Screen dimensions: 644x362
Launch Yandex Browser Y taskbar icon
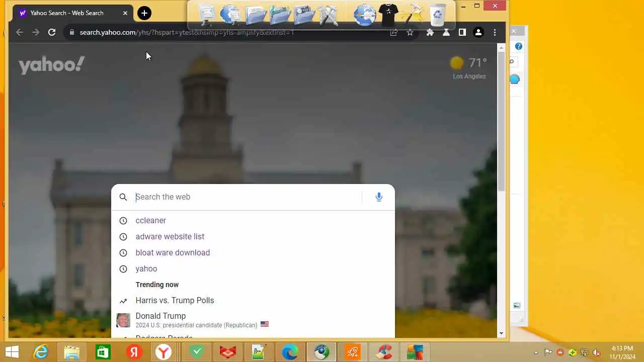(163, 352)
